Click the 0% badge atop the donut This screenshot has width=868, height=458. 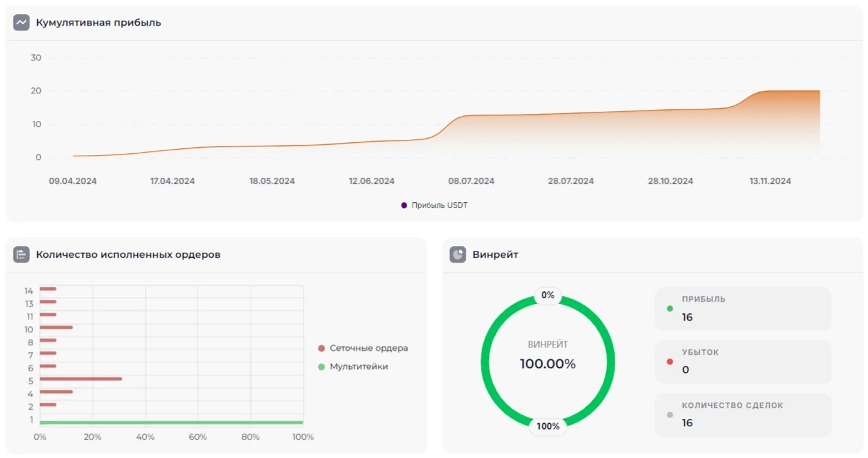tap(548, 296)
